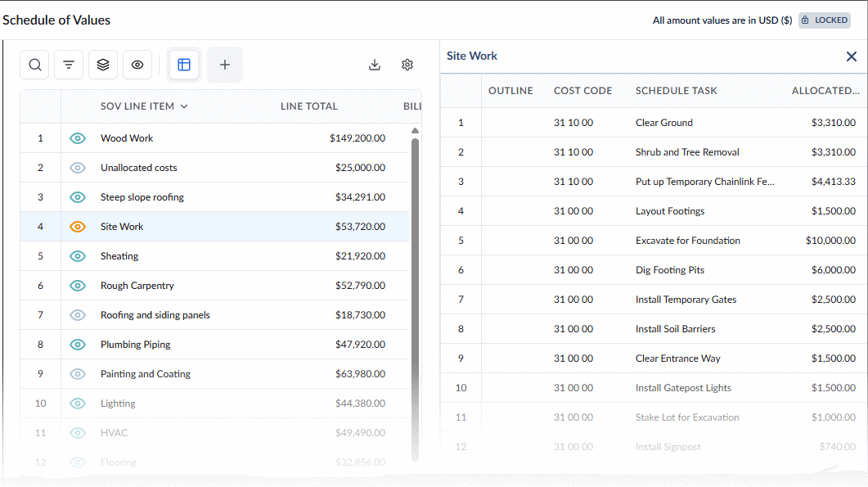
Task: Expand the SOV LINE ITEM column dropdown
Action: point(184,106)
